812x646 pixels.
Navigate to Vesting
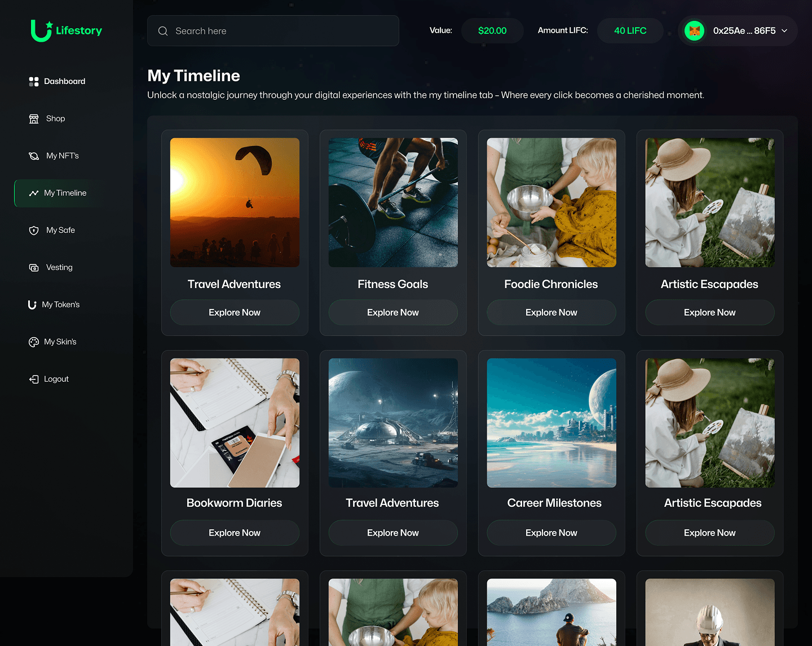click(x=58, y=267)
